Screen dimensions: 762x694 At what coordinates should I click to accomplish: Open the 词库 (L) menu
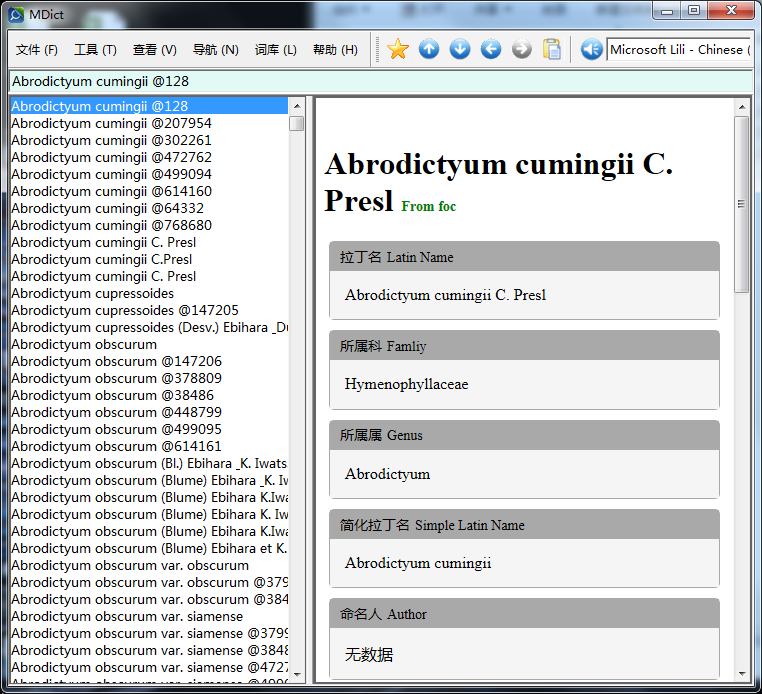(275, 50)
